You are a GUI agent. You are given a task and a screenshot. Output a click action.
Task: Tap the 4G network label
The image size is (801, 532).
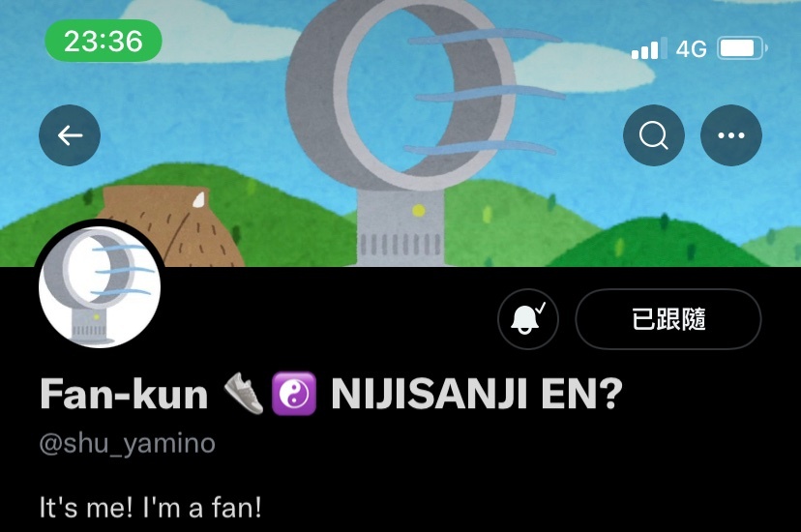click(x=691, y=49)
